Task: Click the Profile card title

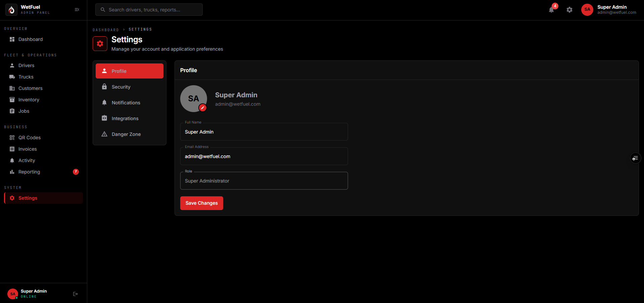Action: point(189,70)
